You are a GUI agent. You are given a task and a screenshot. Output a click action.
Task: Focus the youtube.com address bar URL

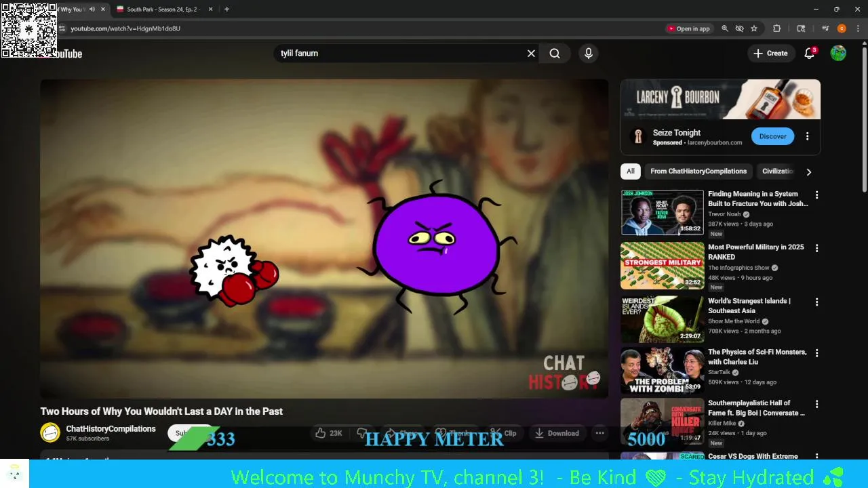[125, 28]
